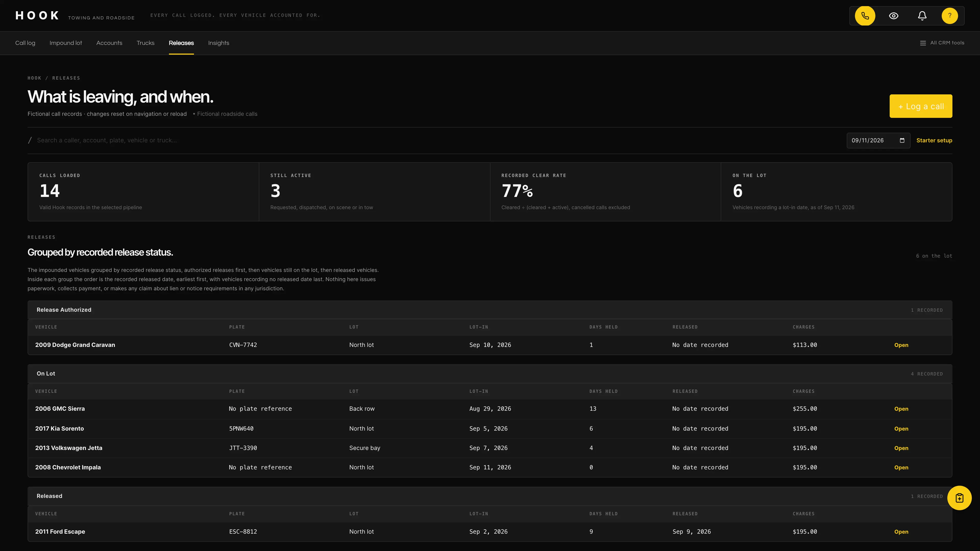Click the Release Authorized group header
This screenshot has height=551, width=980.
point(490,310)
